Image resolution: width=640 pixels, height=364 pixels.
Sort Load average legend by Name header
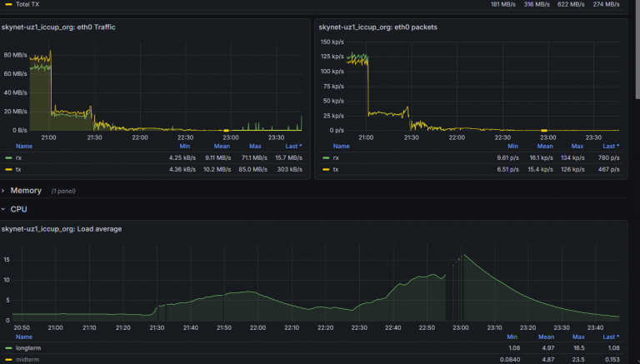tap(23, 337)
